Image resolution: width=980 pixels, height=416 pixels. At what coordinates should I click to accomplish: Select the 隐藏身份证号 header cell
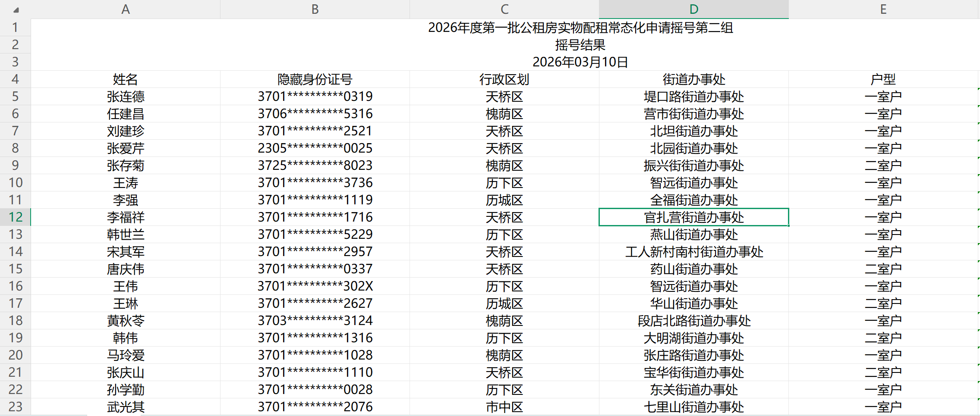315,79
